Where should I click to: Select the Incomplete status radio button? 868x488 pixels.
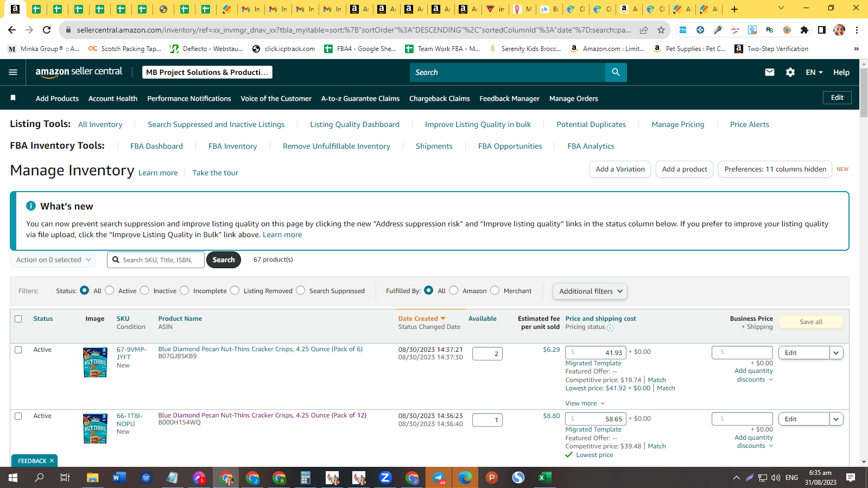[185, 290]
